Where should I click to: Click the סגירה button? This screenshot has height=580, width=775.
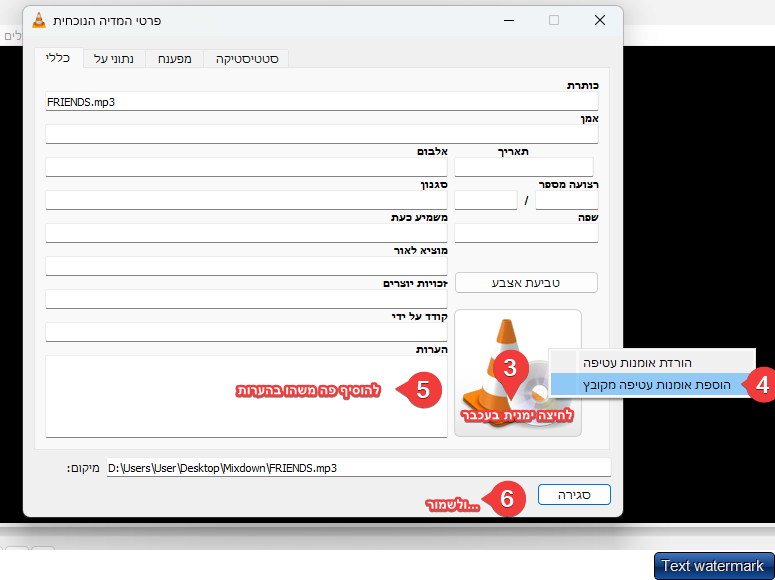click(574, 495)
